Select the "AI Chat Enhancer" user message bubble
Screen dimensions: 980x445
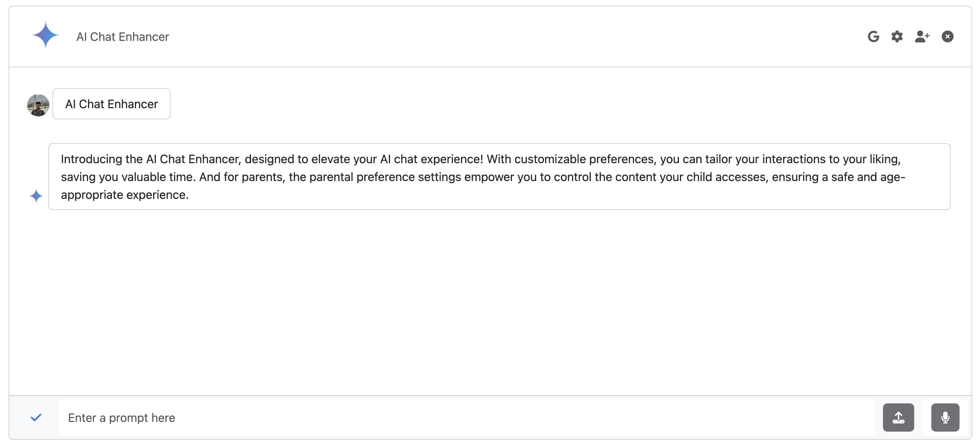(112, 104)
